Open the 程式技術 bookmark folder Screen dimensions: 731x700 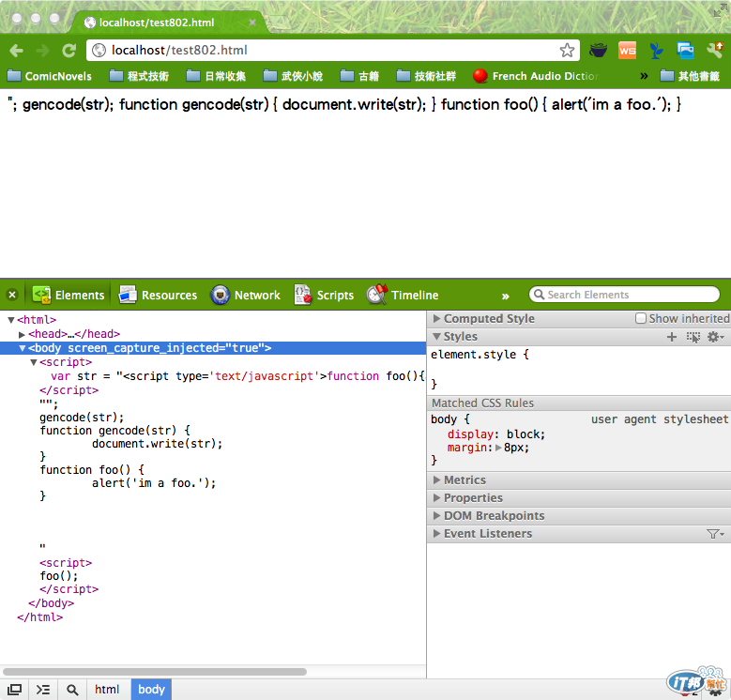(x=139, y=76)
